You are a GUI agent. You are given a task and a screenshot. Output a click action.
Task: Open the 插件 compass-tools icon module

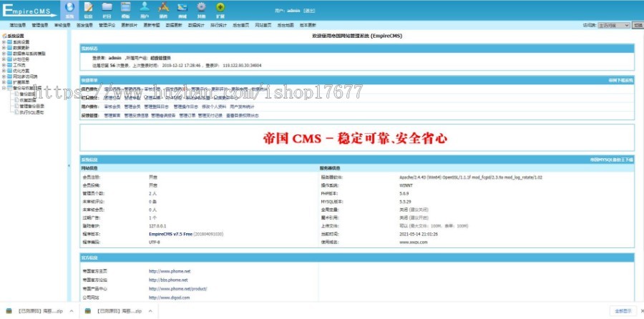point(163,10)
